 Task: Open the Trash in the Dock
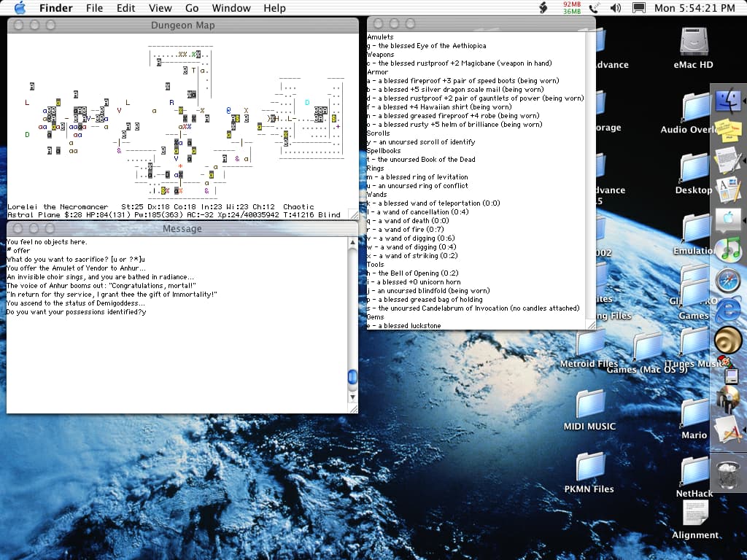727,475
